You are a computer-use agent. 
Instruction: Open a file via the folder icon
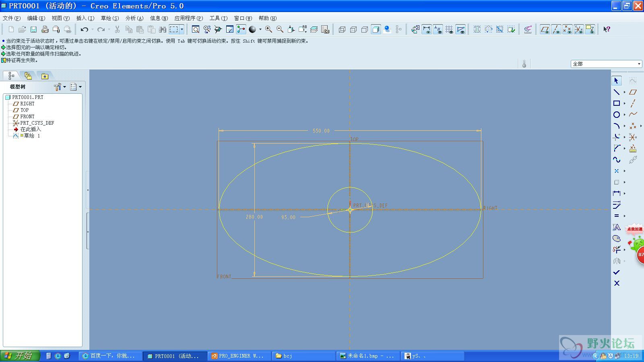coord(23,29)
